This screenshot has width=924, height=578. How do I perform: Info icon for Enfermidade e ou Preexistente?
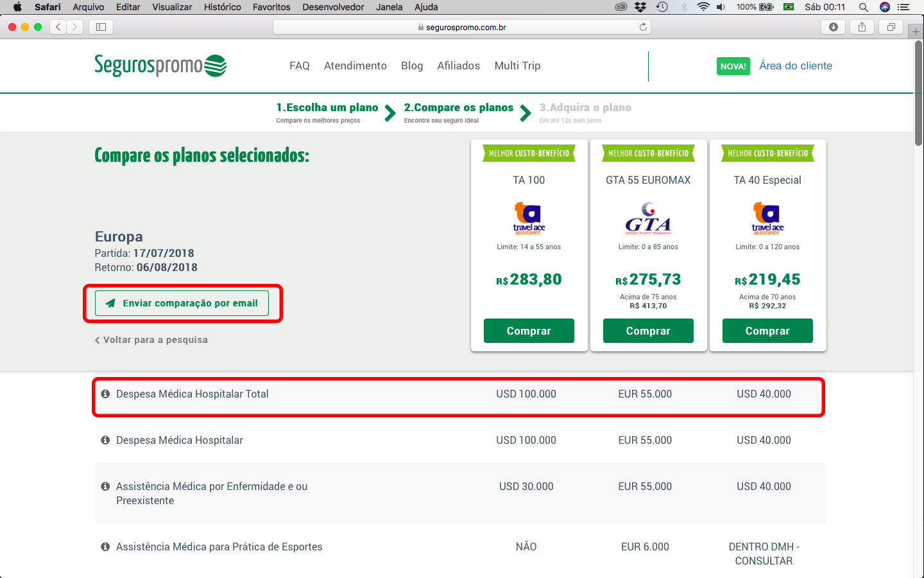(105, 486)
